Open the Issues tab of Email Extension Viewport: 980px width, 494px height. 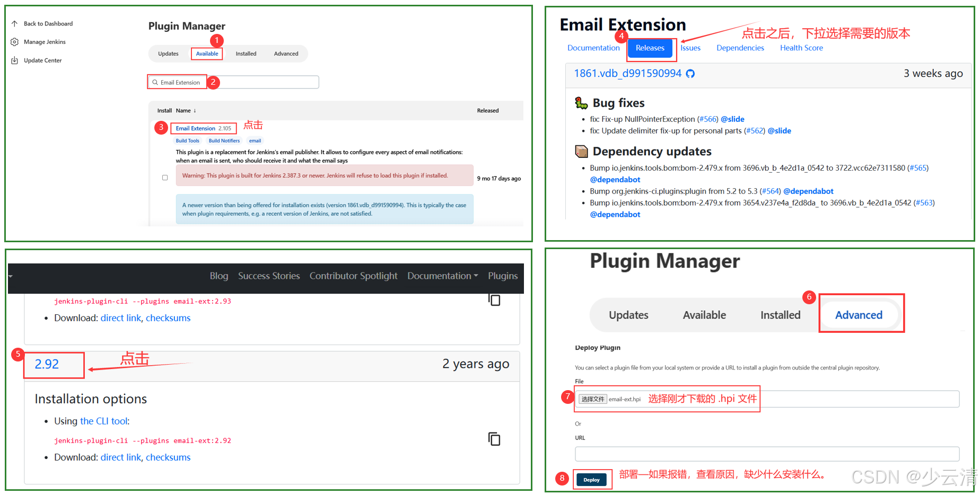pyautogui.click(x=690, y=48)
